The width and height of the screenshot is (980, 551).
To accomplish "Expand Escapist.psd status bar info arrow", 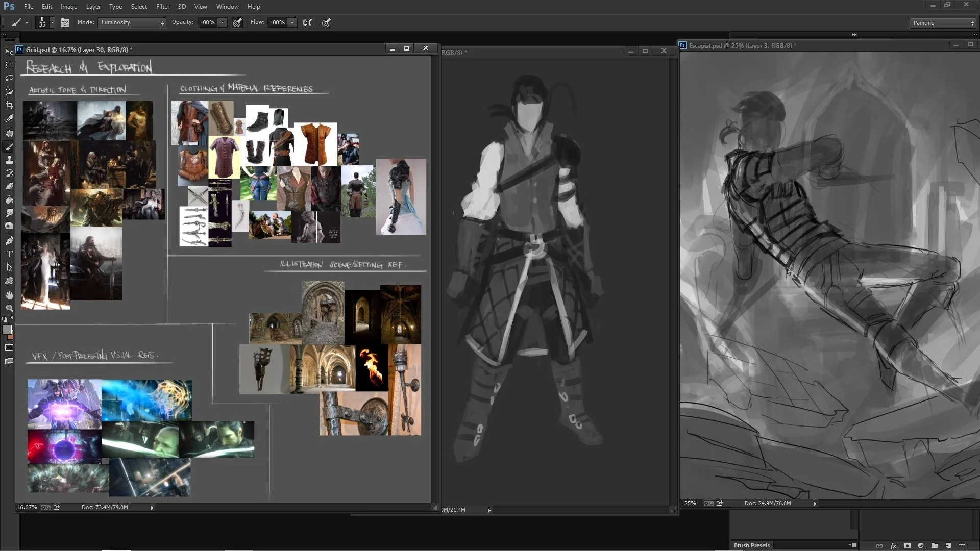I will (x=815, y=504).
